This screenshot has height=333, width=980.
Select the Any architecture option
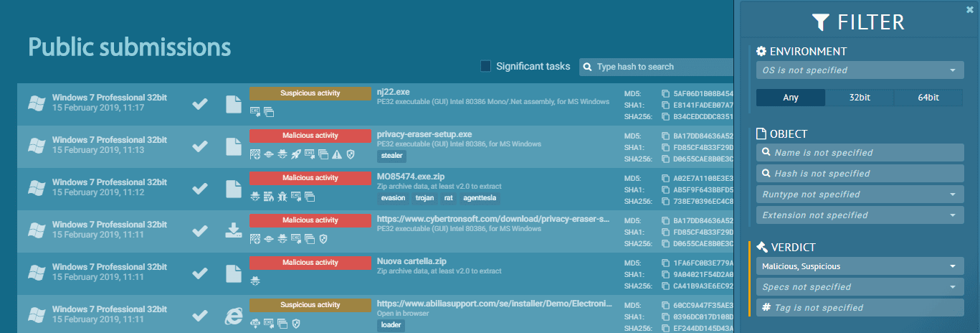pos(791,98)
